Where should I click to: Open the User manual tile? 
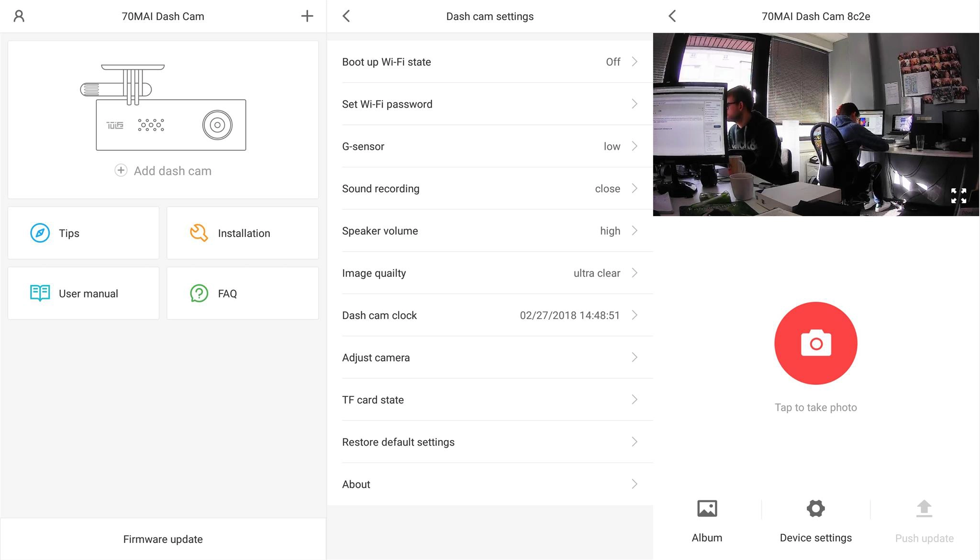83,293
